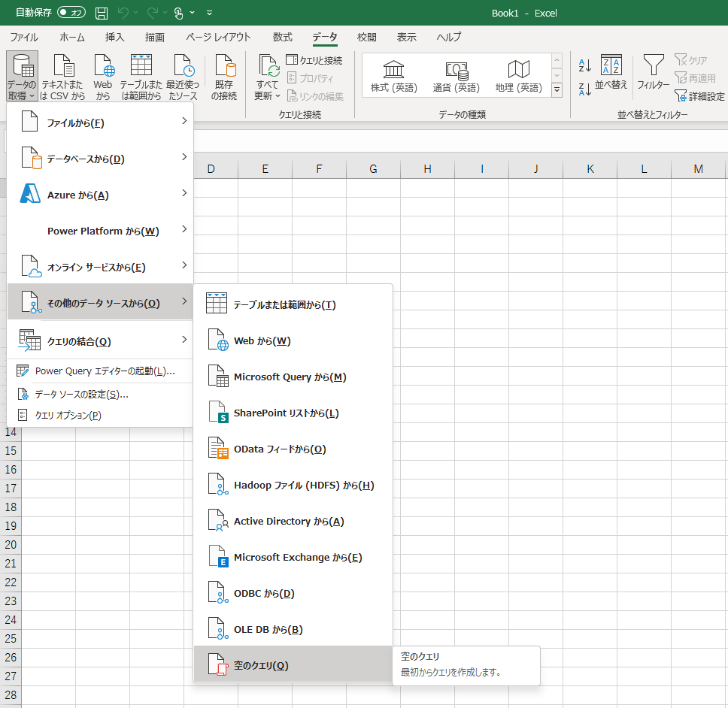Choose ODBC から(D)
Image resolution: width=728 pixels, height=708 pixels.
click(x=293, y=593)
